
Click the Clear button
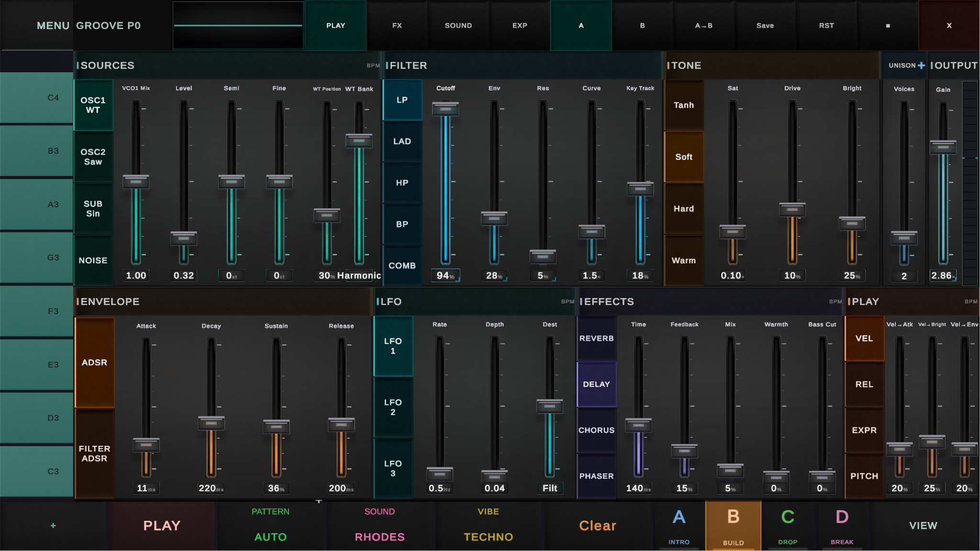point(598,525)
